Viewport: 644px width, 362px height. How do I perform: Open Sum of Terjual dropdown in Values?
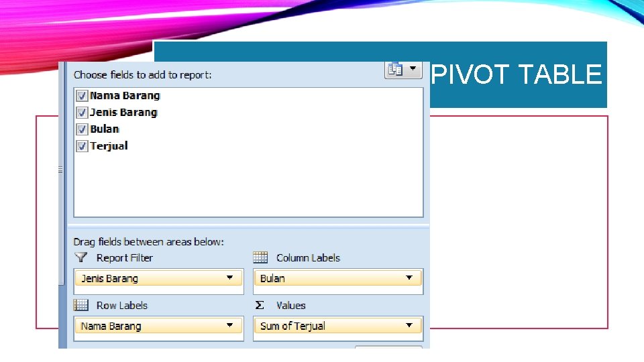409,326
